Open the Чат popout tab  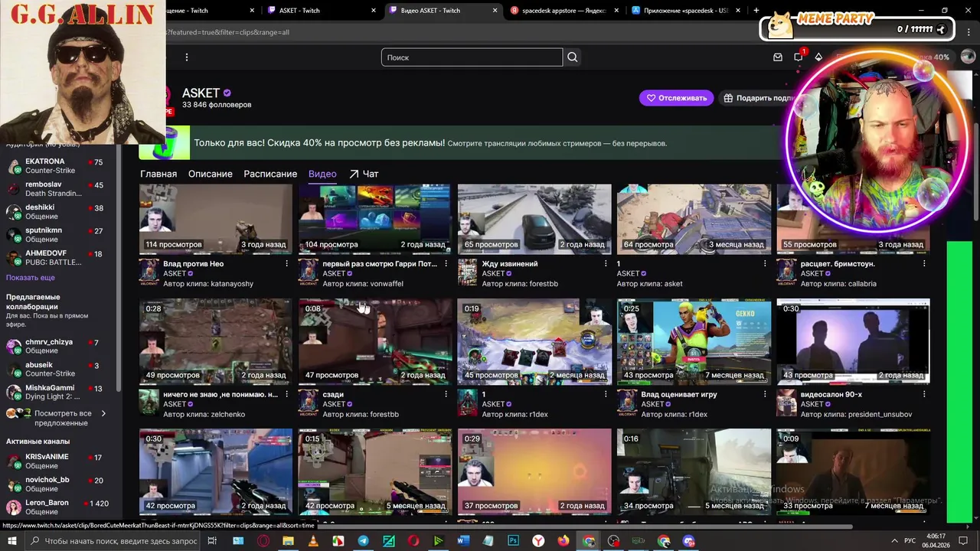364,174
